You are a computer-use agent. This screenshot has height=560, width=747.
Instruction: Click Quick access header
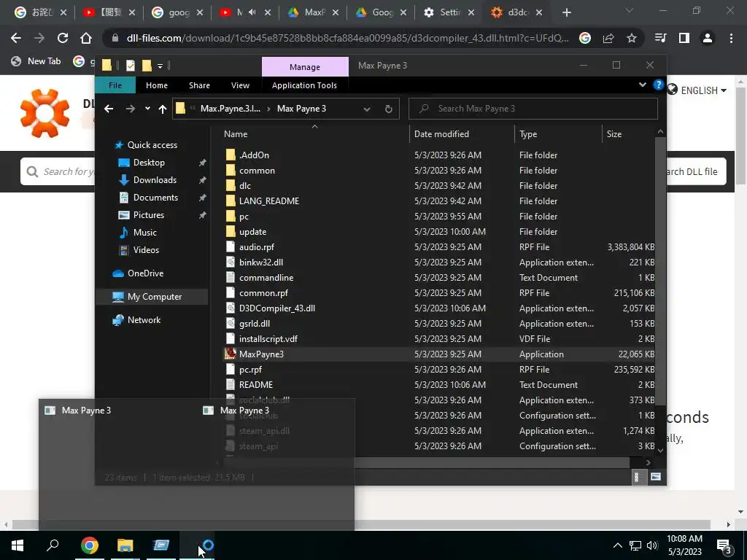point(152,145)
